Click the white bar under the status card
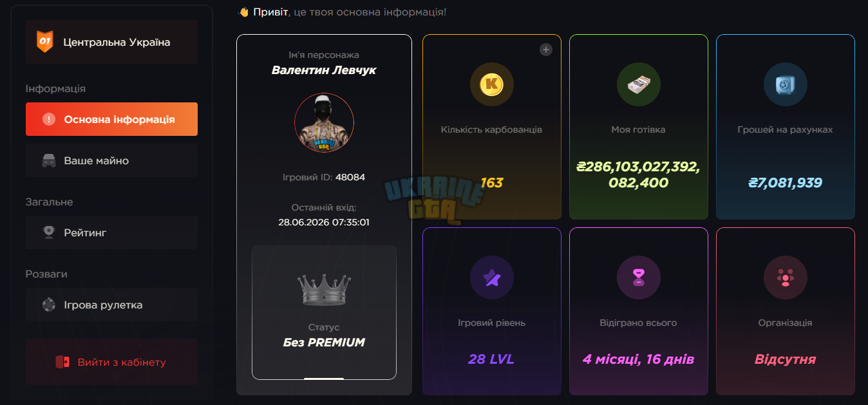The width and height of the screenshot is (868, 405). (324, 379)
